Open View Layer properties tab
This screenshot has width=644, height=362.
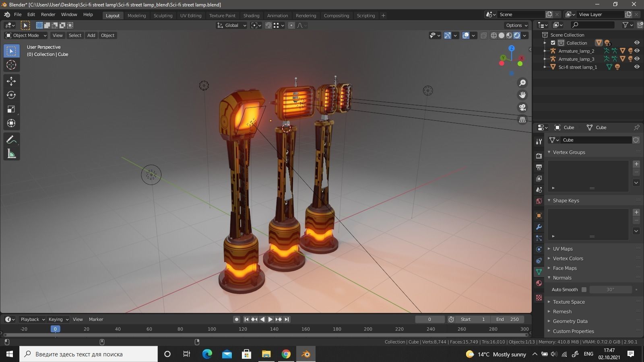pos(539,178)
